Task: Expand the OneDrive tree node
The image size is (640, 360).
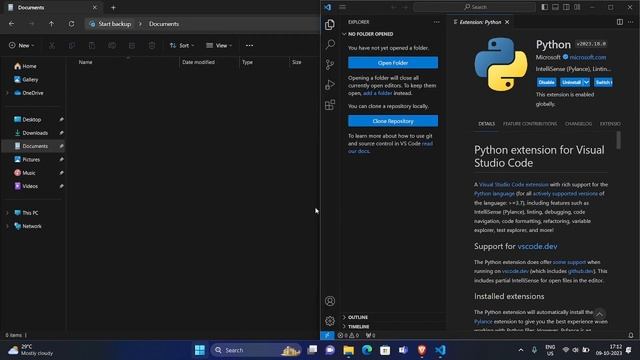Action: click(x=7, y=93)
